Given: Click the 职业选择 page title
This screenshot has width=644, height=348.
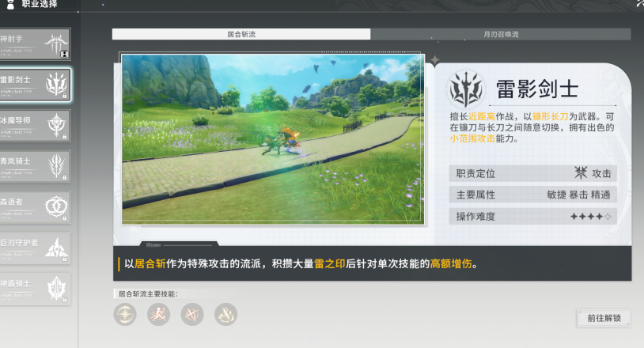Looking at the screenshot, I should coord(40,4).
